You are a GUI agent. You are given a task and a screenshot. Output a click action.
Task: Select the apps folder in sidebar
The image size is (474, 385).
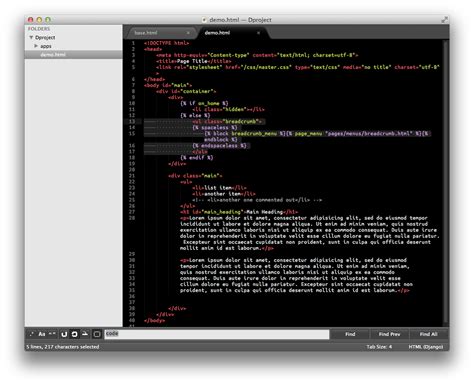tap(46, 46)
